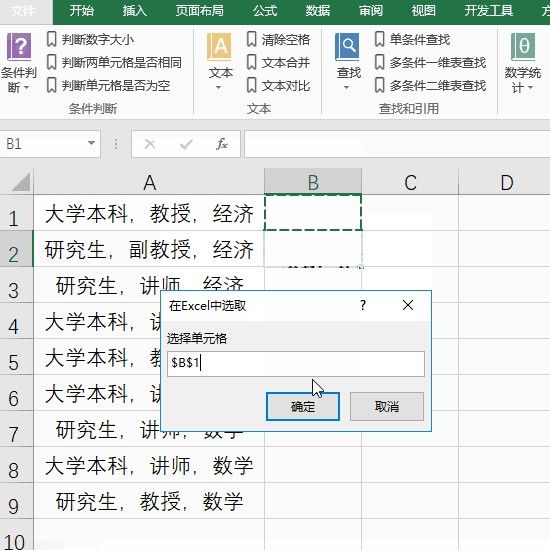550x550 pixels.
Task: Expand the 数学统计 dropdown arrow
Action: tap(530, 88)
